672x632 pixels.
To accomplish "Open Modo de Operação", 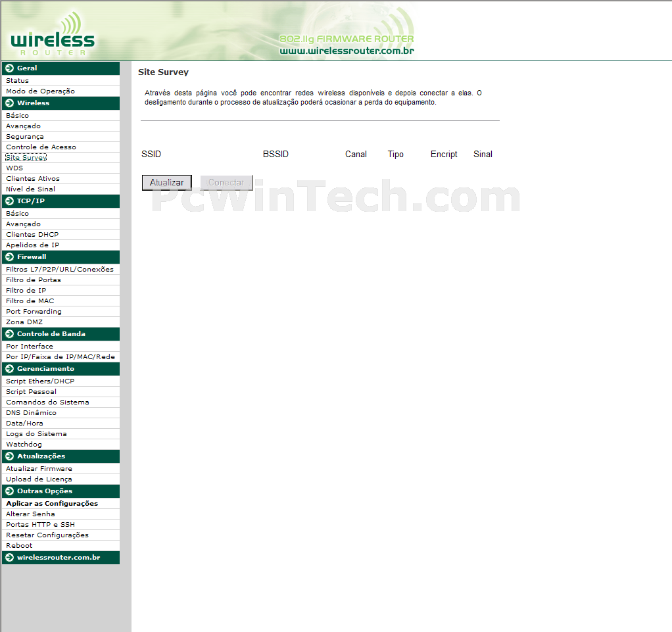I will point(40,91).
